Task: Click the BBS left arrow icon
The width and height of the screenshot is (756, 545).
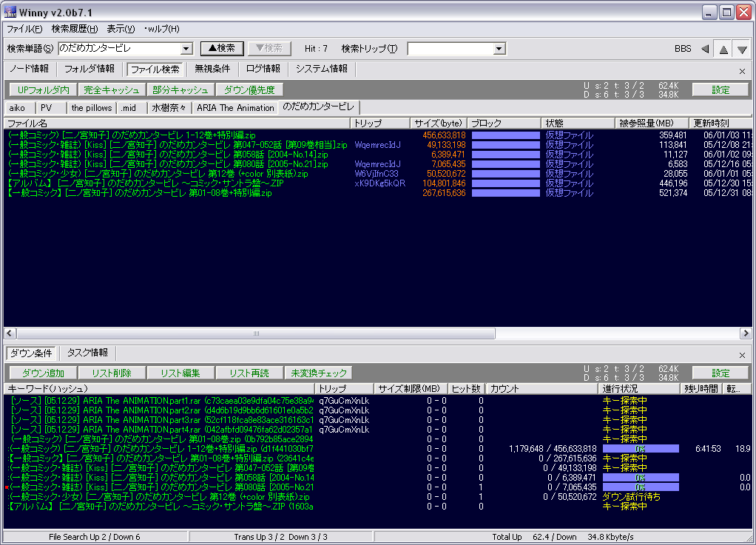Action: [705, 49]
